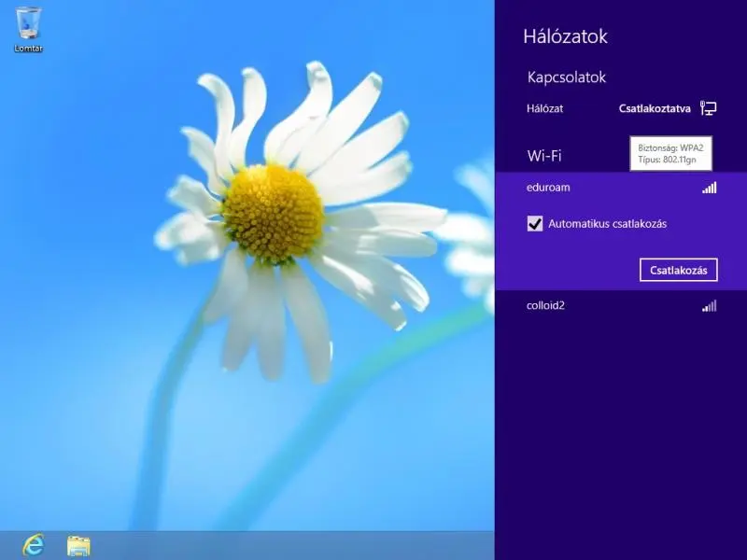Click the Automatikus csatlakozás label text
The width and height of the screenshot is (747, 560).
tap(607, 224)
